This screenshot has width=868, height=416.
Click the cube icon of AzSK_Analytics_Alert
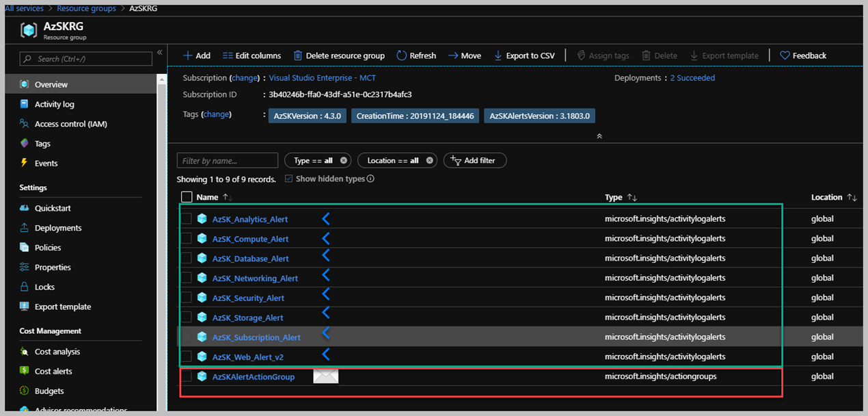[x=202, y=219]
